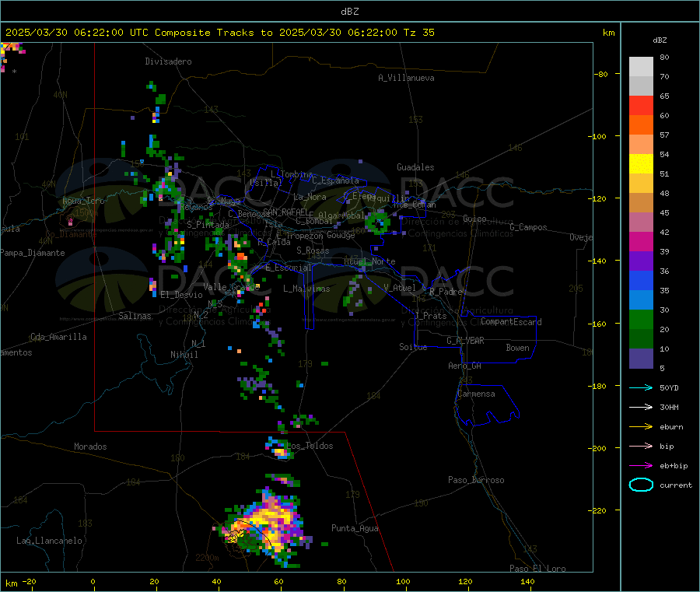Click the 'dBZ' title at the top
This screenshot has width=700, height=592.
pos(349,12)
